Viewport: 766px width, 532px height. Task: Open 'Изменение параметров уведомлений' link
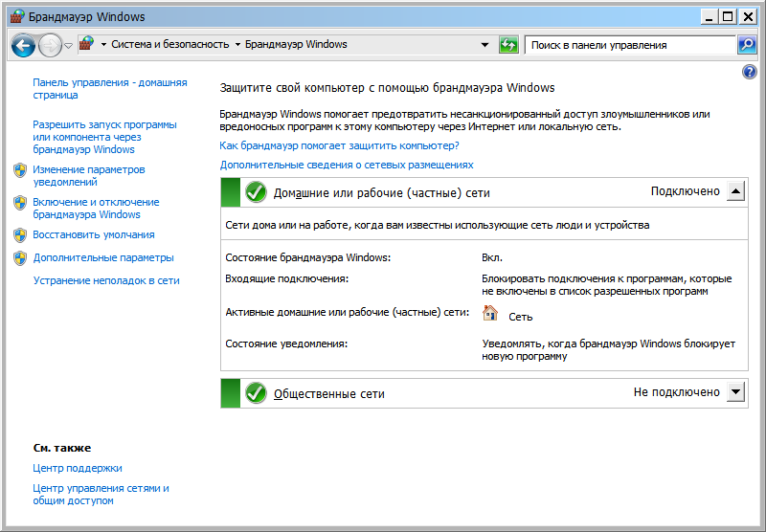pyautogui.click(x=89, y=175)
